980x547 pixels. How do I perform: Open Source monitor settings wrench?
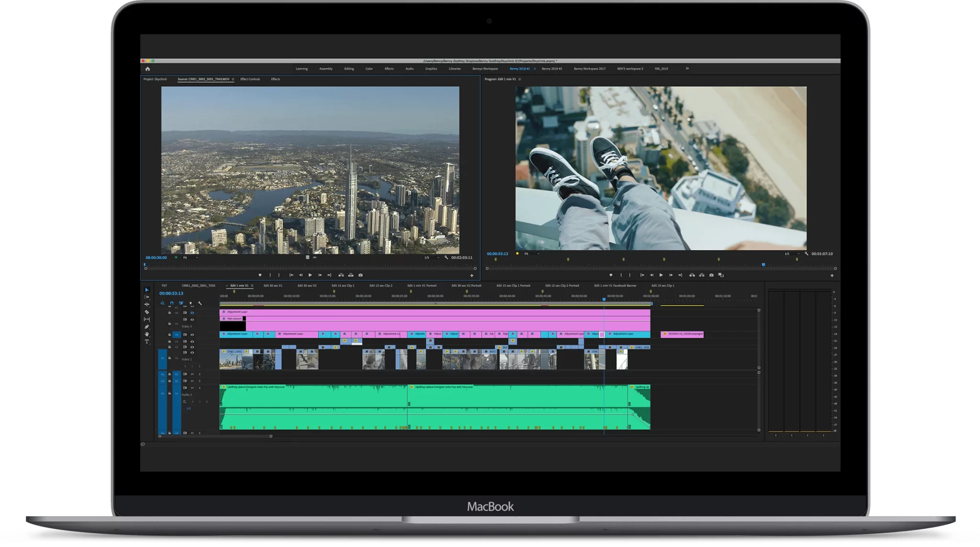446,257
